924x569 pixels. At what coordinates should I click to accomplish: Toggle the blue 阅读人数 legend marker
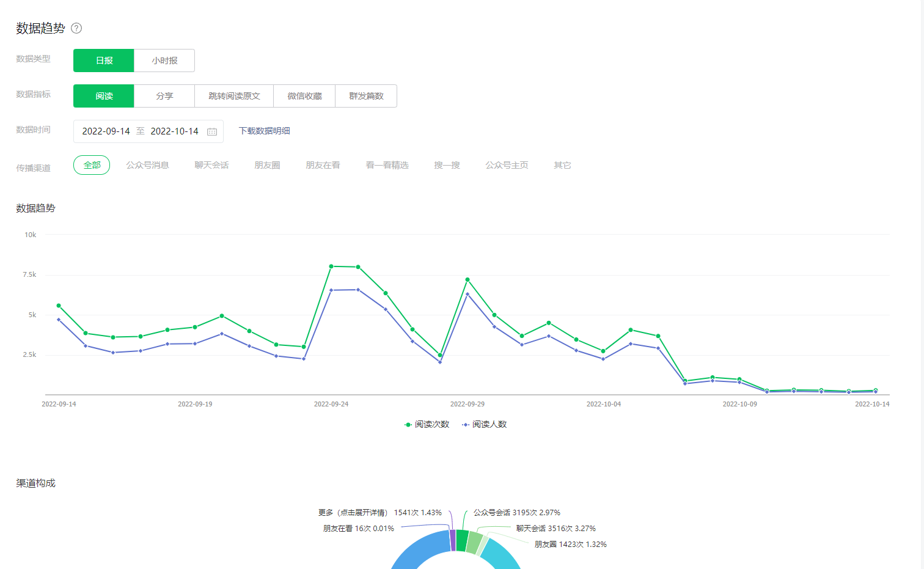point(466,425)
